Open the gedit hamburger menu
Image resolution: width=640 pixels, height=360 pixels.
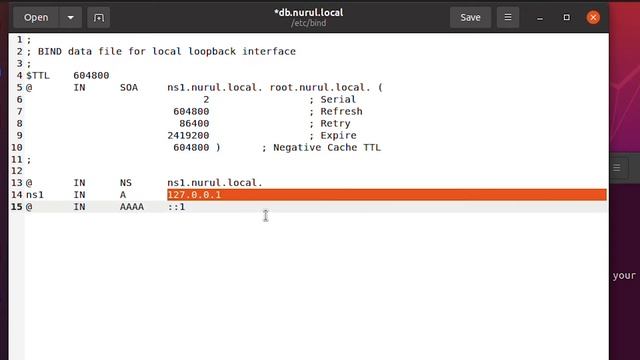[x=508, y=18]
